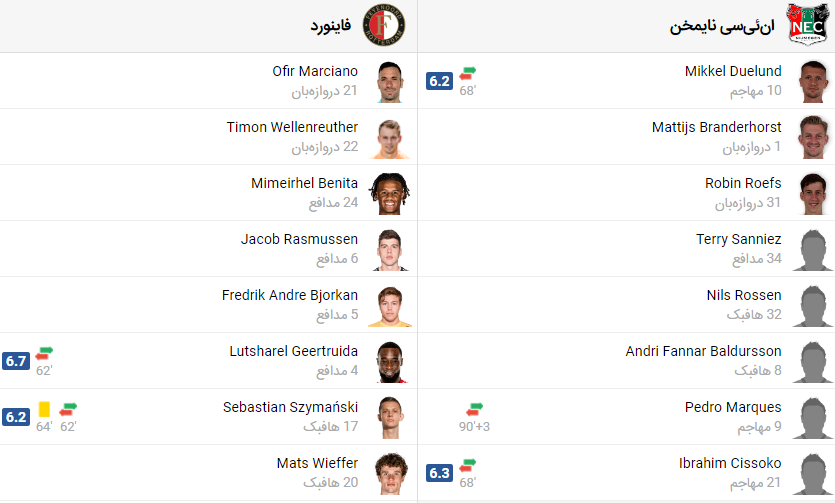The image size is (835, 503).
Task: Open Andri Fannar Baldursson's profile
Action: click(x=704, y=352)
